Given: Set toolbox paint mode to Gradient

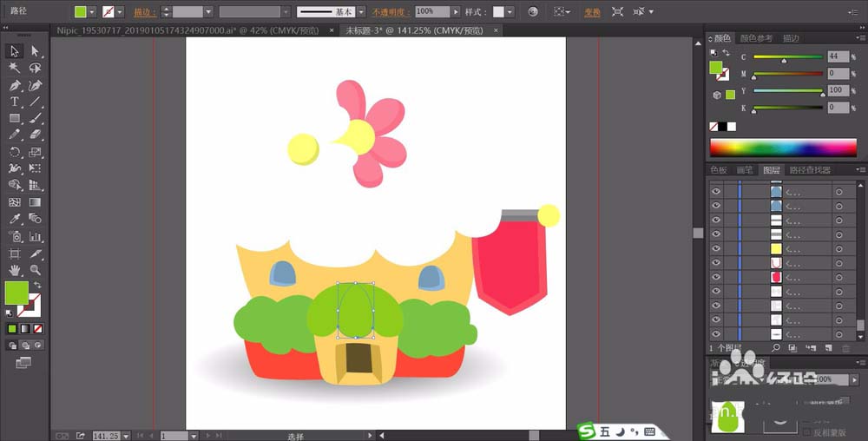Looking at the screenshot, I should coord(25,329).
